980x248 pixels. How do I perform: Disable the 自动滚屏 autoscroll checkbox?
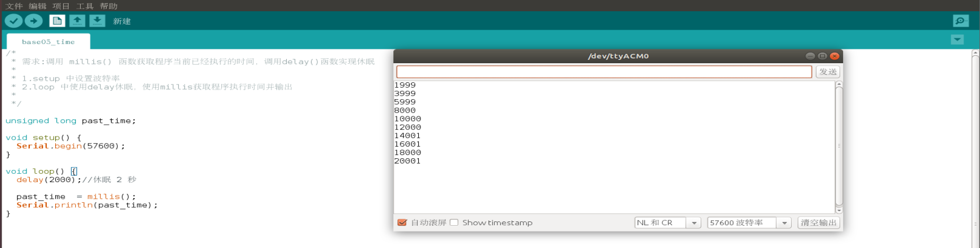tap(402, 223)
